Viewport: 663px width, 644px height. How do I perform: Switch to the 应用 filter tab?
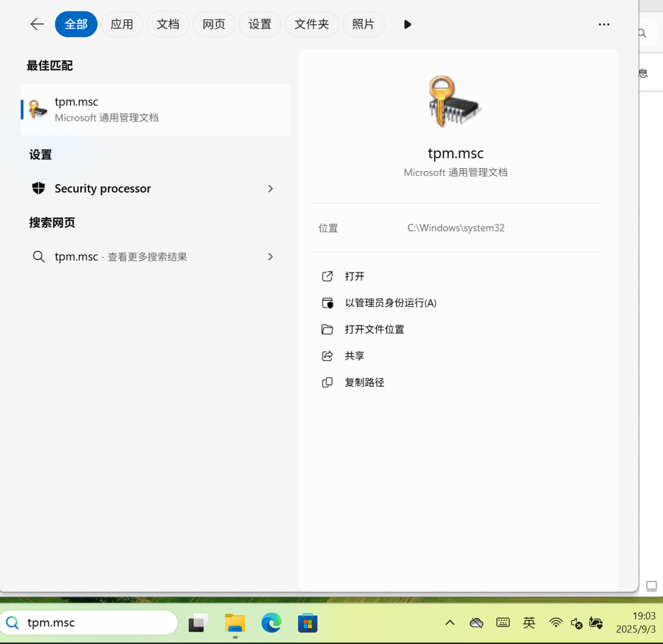[121, 24]
